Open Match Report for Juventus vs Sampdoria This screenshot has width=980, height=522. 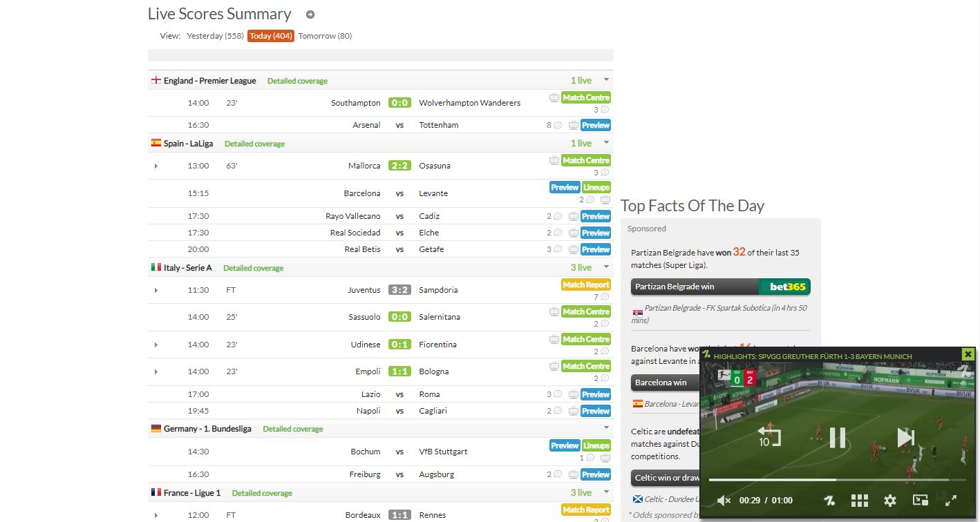(x=586, y=285)
